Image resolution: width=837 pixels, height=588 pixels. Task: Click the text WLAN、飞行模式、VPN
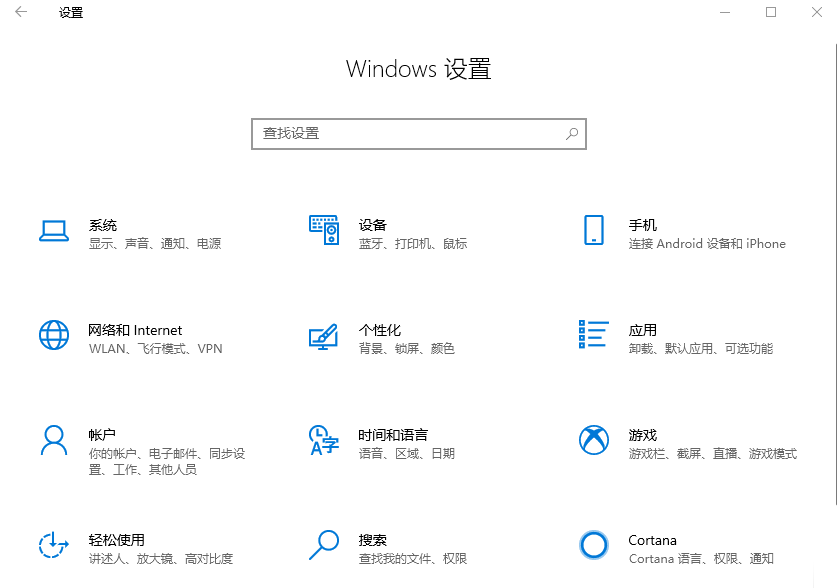pos(155,349)
